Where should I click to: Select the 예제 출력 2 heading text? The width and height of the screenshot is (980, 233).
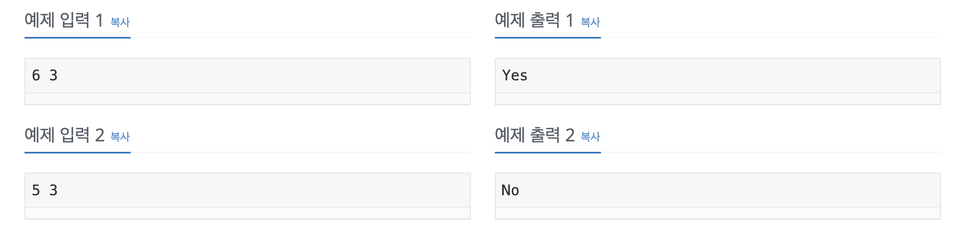click(535, 135)
